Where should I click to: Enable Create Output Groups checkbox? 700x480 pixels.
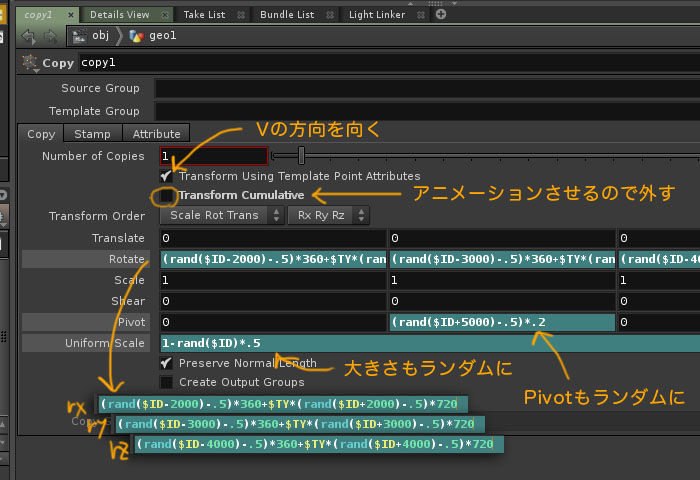167,382
